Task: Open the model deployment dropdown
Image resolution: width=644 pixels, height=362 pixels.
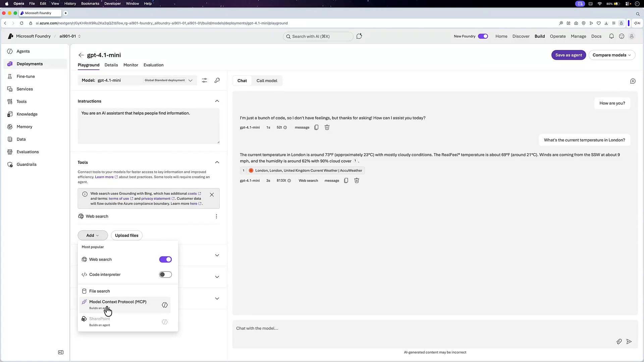Action: [191, 80]
